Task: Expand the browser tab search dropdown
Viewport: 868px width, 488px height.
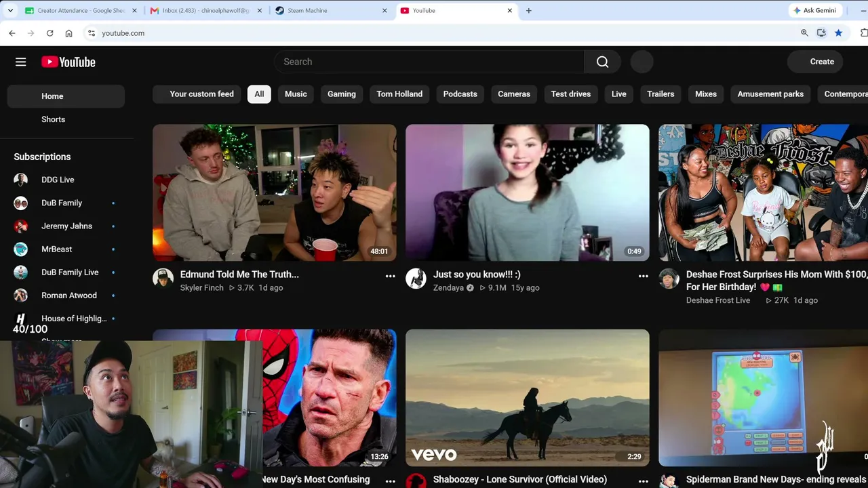Action: pos(10,10)
